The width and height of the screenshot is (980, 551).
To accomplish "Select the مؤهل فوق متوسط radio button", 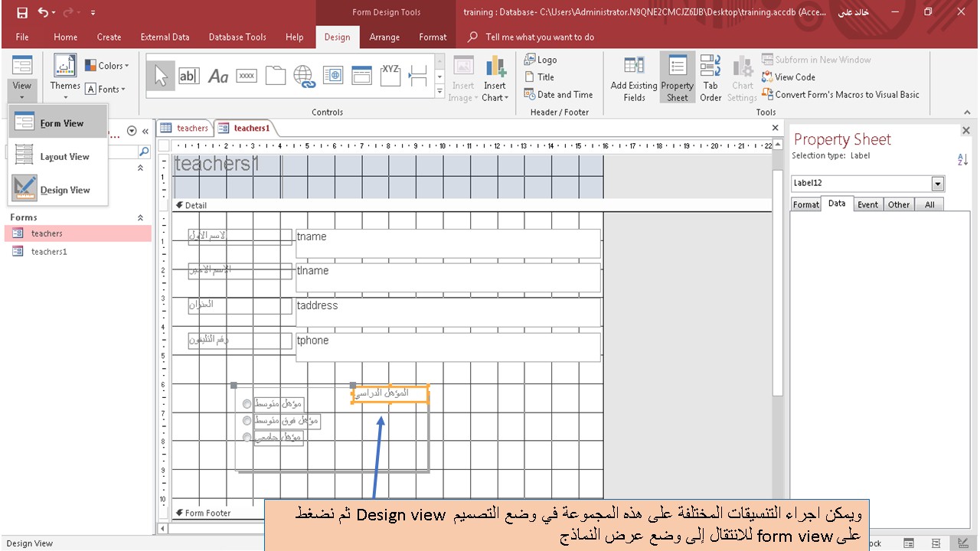I will 247,420.
